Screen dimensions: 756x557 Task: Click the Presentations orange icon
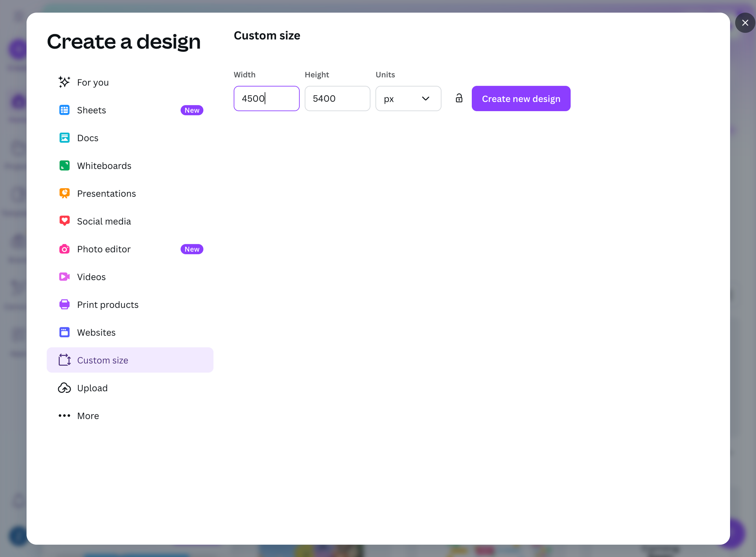(x=64, y=193)
